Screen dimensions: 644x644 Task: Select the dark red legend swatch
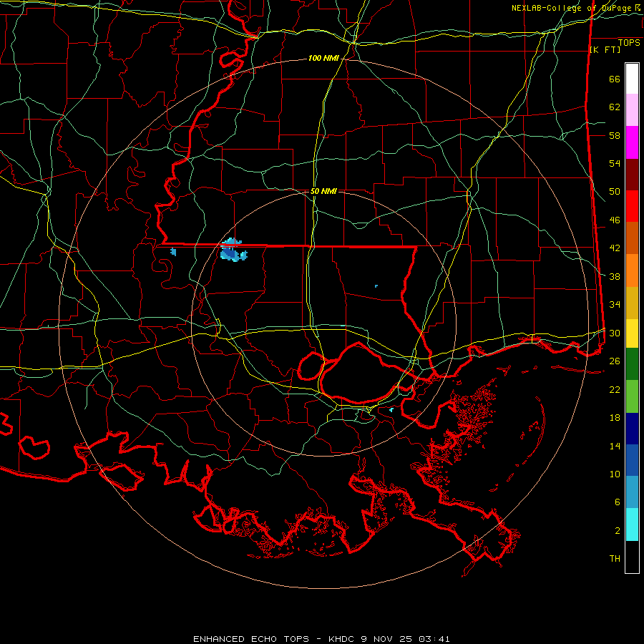point(632,175)
